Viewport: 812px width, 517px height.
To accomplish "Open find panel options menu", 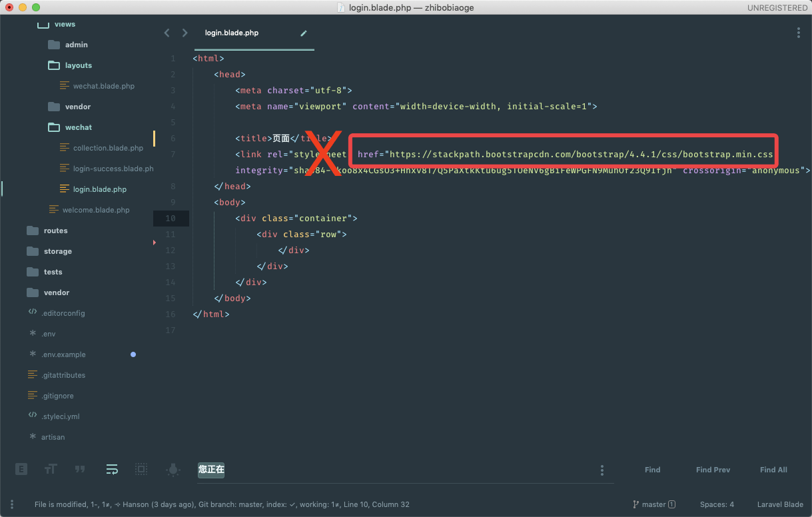I will (602, 470).
